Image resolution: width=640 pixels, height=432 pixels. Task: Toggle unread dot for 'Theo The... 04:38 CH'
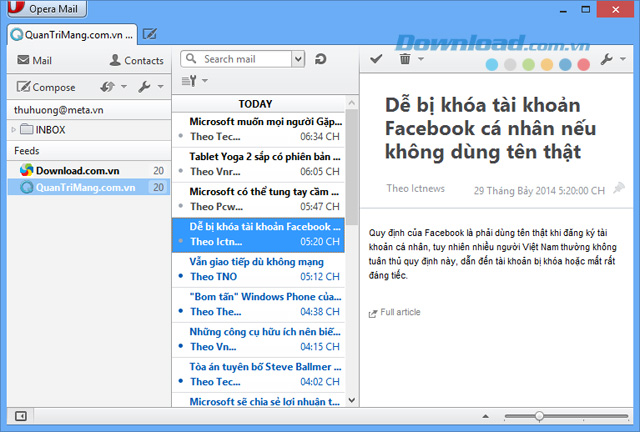click(x=181, y=312)
